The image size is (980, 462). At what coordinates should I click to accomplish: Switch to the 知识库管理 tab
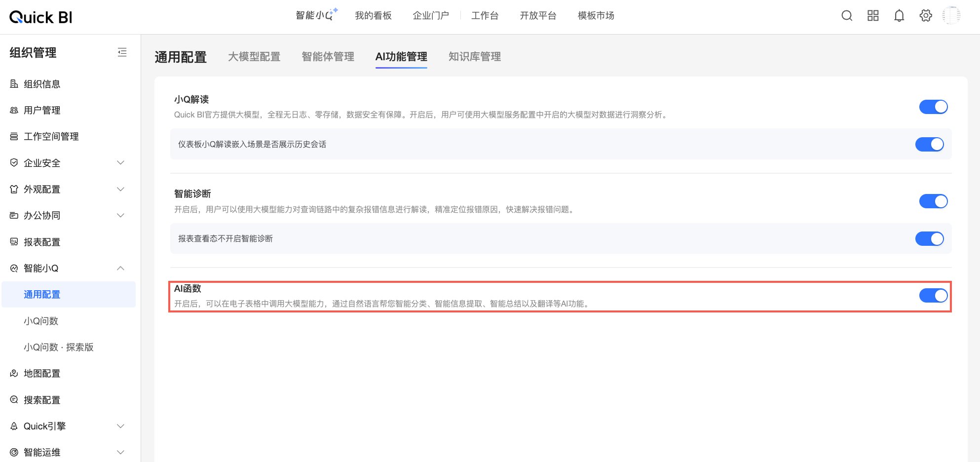tap(475, 57)
